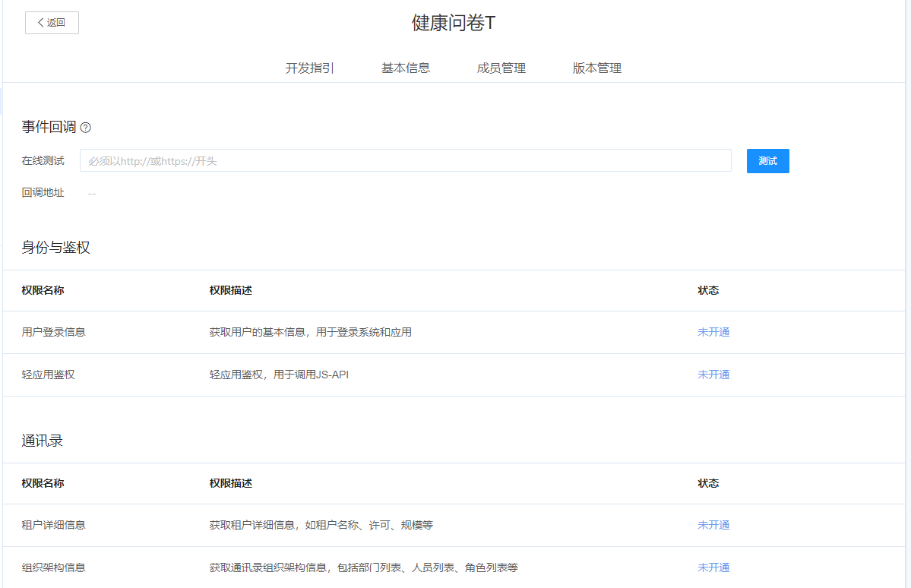Image resolution: width=911 pixels, height=588 pixels.
Task: Open the 开发指引 tab
Action: [x=308, y=68]
